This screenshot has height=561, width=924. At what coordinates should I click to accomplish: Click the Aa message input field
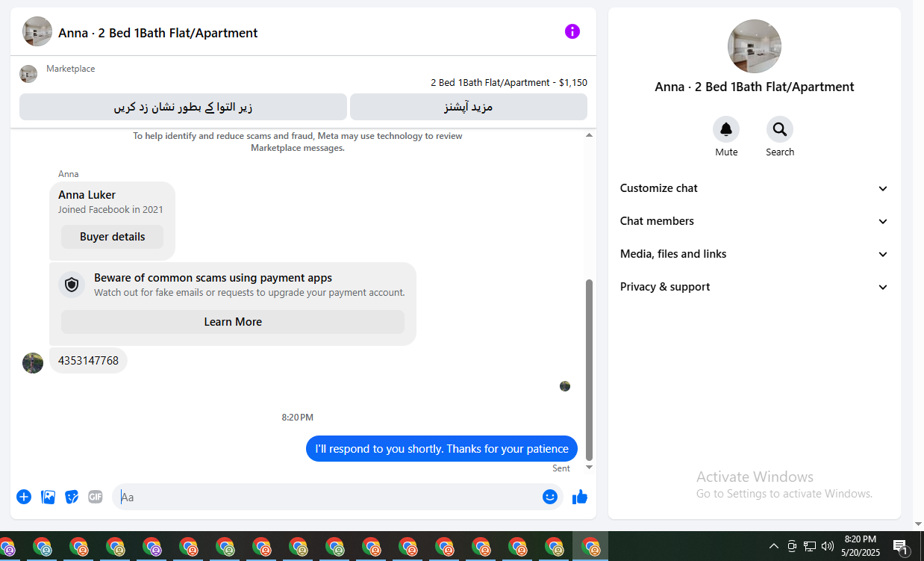pyautogui.click(x=328, y=497)
